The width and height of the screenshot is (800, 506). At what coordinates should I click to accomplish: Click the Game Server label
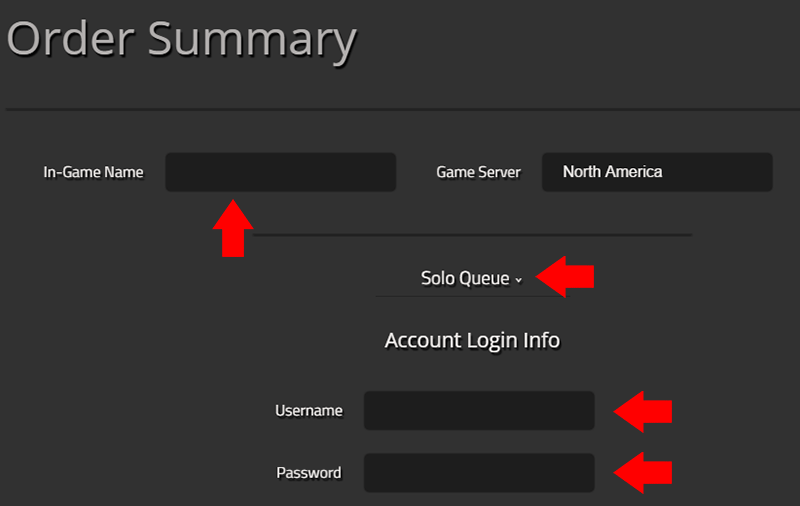click(478, 172)
